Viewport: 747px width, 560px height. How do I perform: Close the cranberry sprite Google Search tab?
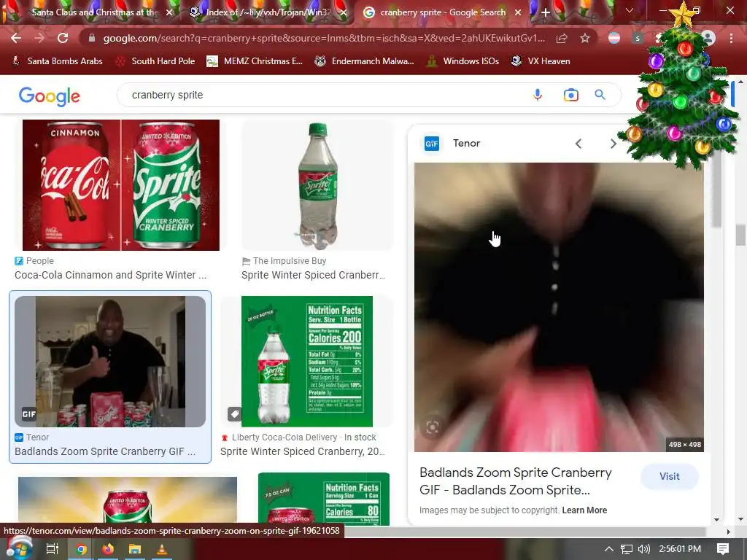pos(518,12)
